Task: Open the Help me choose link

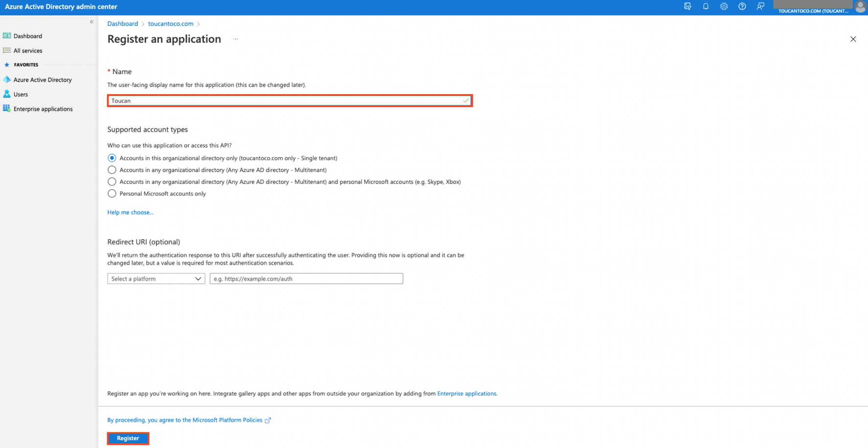Action: tap(130, 212)
